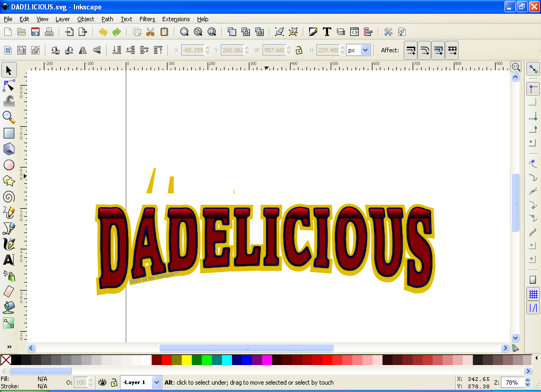This screenshot has width=541, height=392.
Task: Click the Save document icon
Action: pos(35,32)
